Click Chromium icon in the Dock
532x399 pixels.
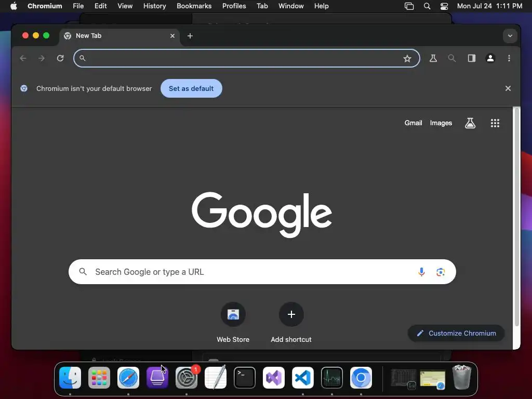click(361, 378)
